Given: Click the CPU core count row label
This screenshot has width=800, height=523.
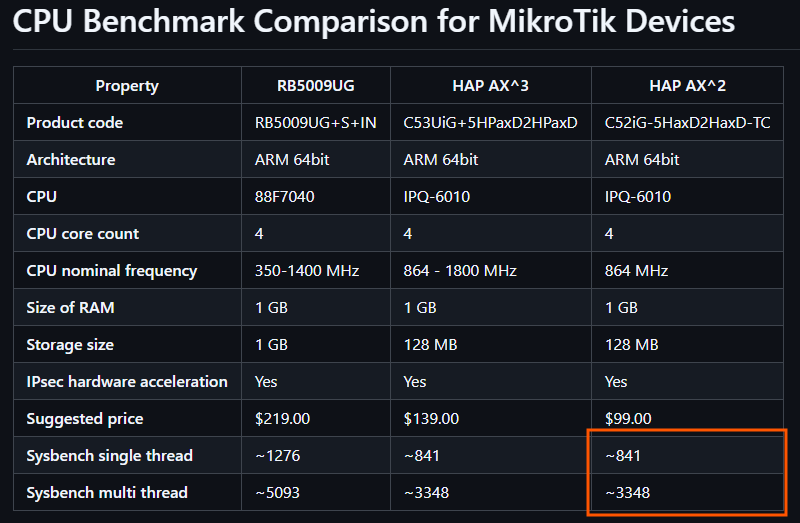Looking at the screenshot, I should click(x=83, y=234).
